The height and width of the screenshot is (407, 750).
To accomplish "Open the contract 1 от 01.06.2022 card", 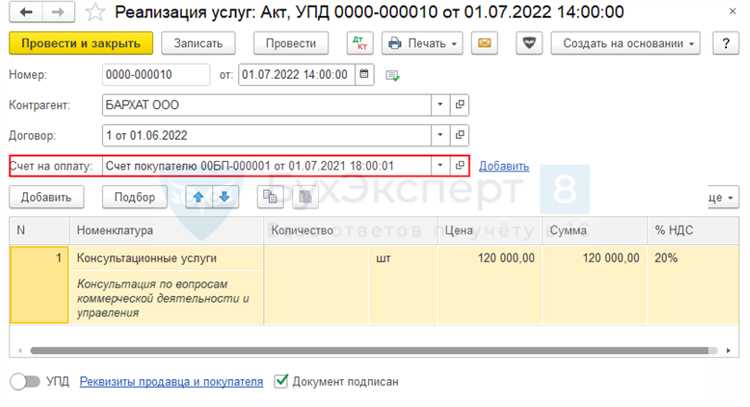I will (x=459, y=135).
